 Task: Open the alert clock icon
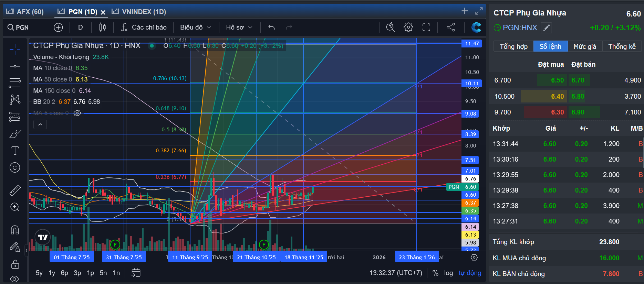point(390,27)
